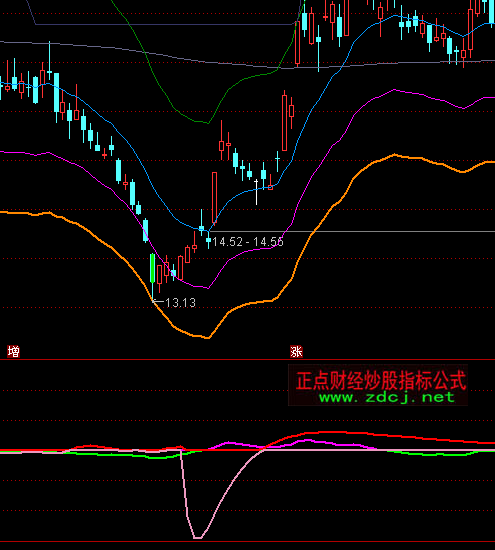Click the magenta band's lowest point

(x=208, y=288)
